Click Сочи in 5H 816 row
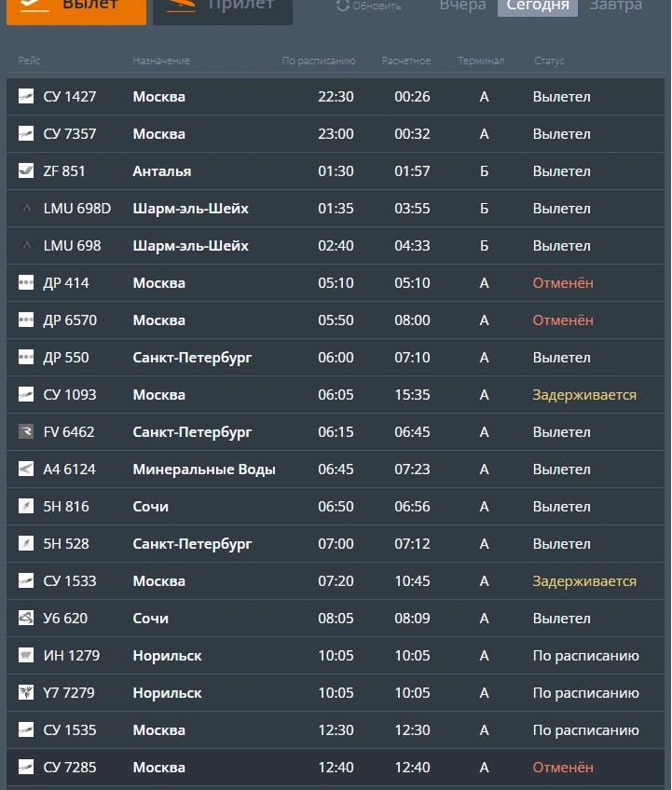Image resolution: width=672 pixels, height=790 pixels. (150, 507)
